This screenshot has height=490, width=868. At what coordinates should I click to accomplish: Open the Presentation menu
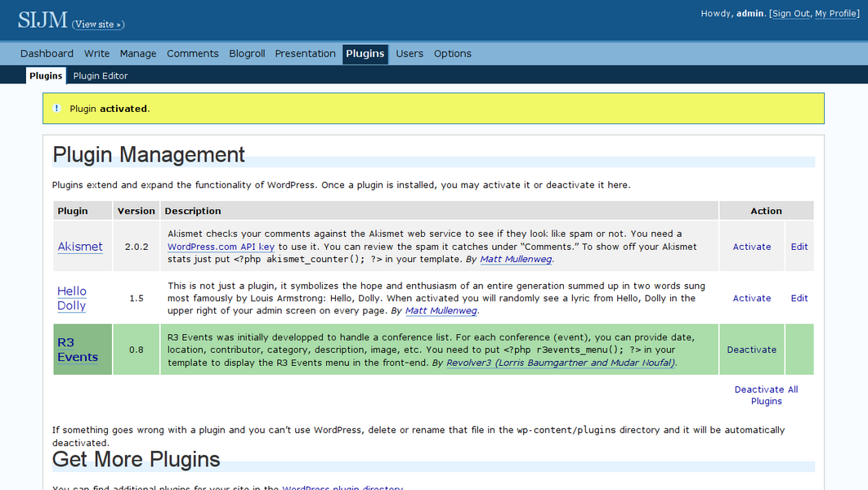coord(305,54)
